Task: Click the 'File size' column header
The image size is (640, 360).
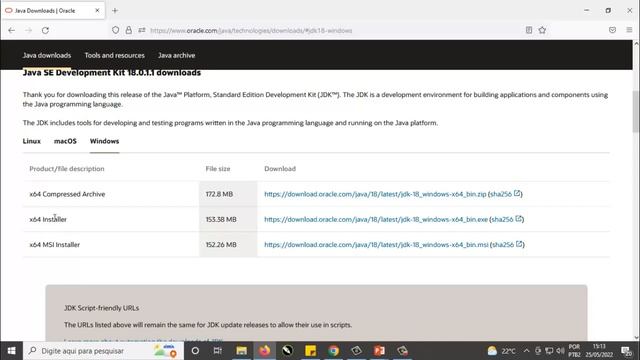Action: point(218,169)
